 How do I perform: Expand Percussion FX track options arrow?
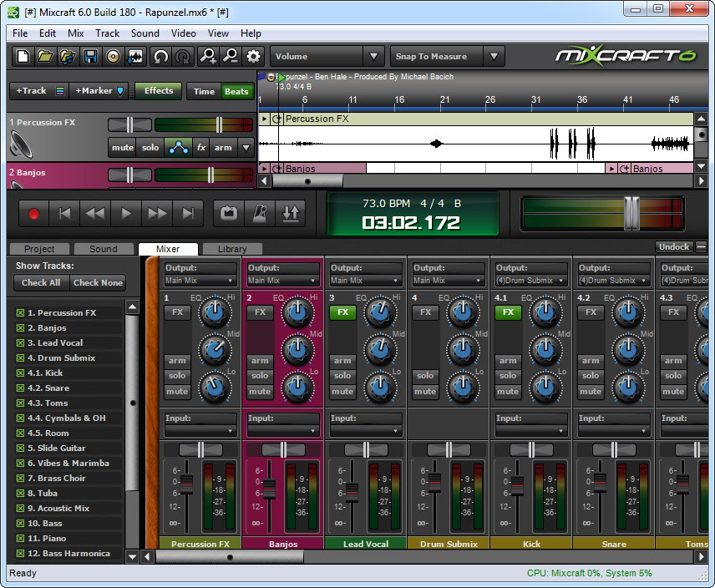[x=246, y=148]
